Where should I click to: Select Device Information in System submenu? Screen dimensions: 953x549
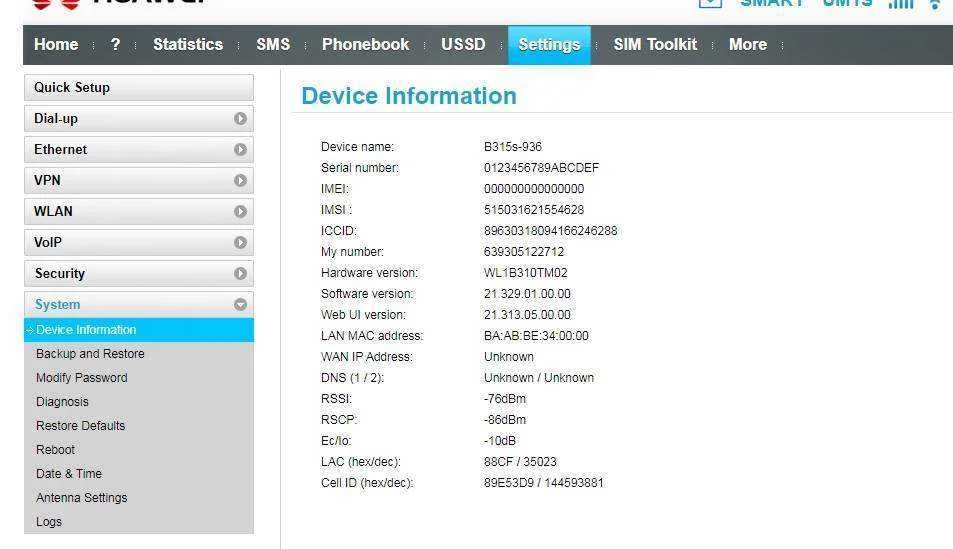pyautogui.click(x=139, y=330)
